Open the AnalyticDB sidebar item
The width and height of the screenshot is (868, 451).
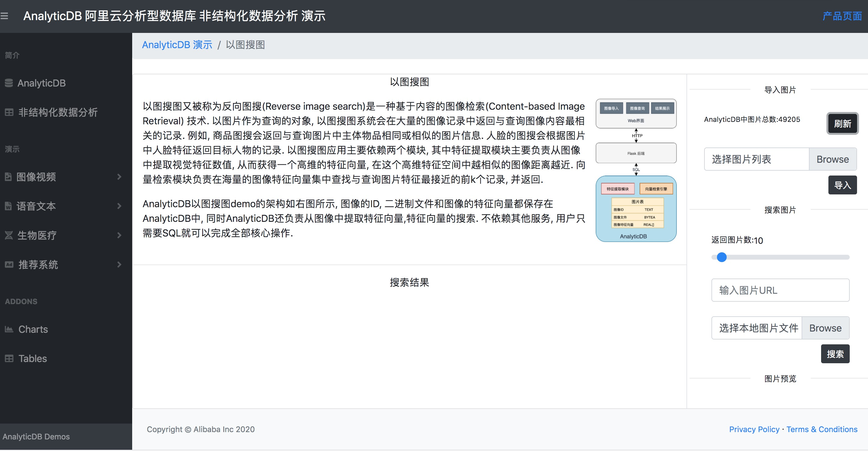pos(41,83)
